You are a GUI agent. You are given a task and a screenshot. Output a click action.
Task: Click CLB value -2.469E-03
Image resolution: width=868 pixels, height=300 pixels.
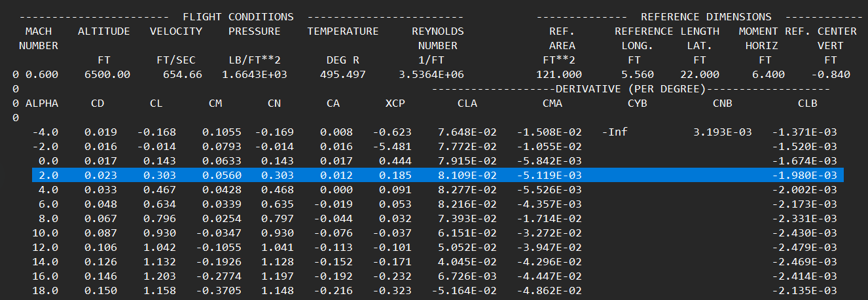pyautogui.click(x=805, y=262)
